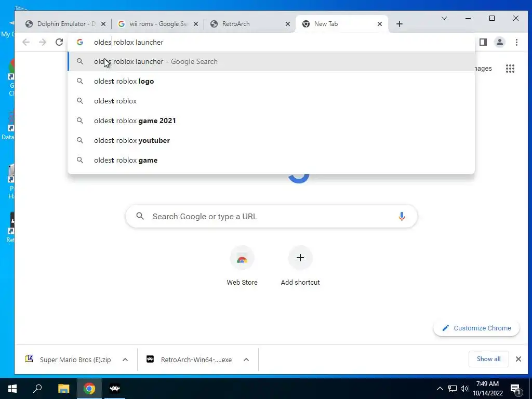Choose 'oldest roblox logo' suggestion
The image size is (532, 399).
271,81
